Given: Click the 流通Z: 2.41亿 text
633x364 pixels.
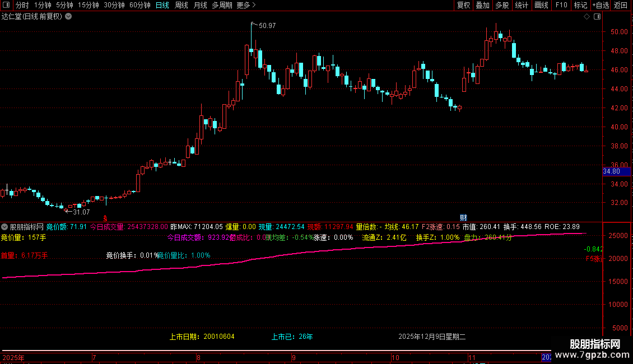Looking at the screenshot, I should 384,237.
